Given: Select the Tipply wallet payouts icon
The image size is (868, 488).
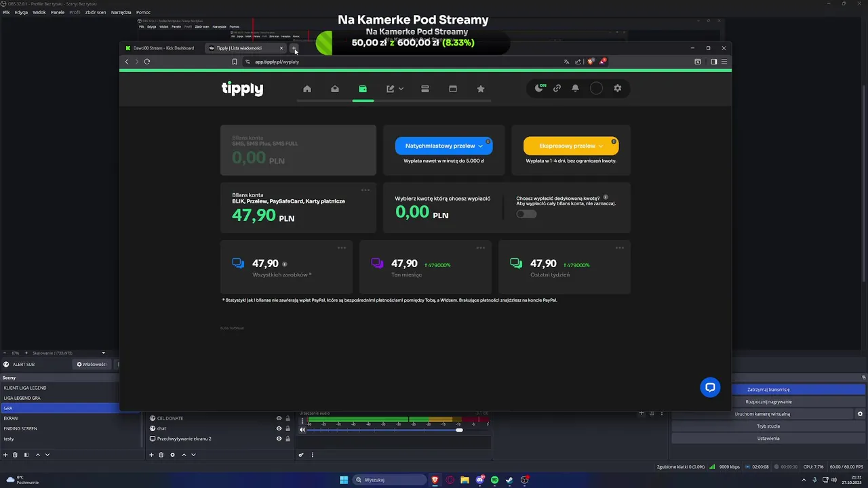Looking at the screenshot, I should [x=363, y=89].
